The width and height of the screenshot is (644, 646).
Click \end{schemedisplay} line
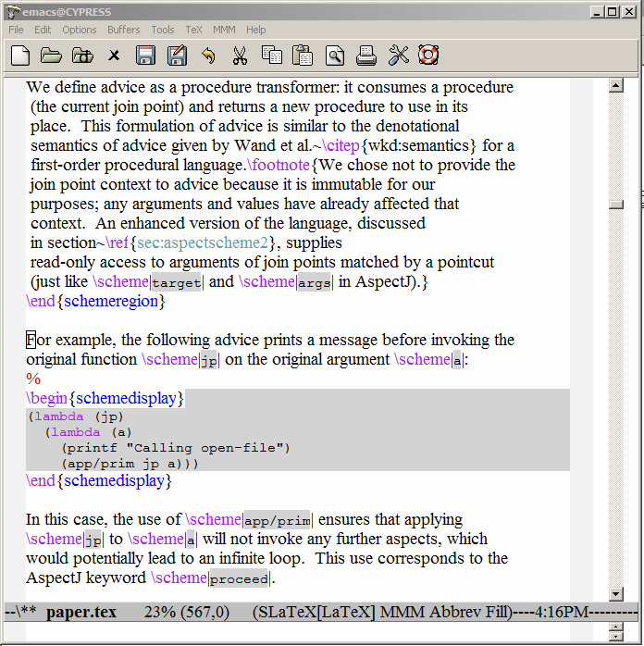coord(99,480)
